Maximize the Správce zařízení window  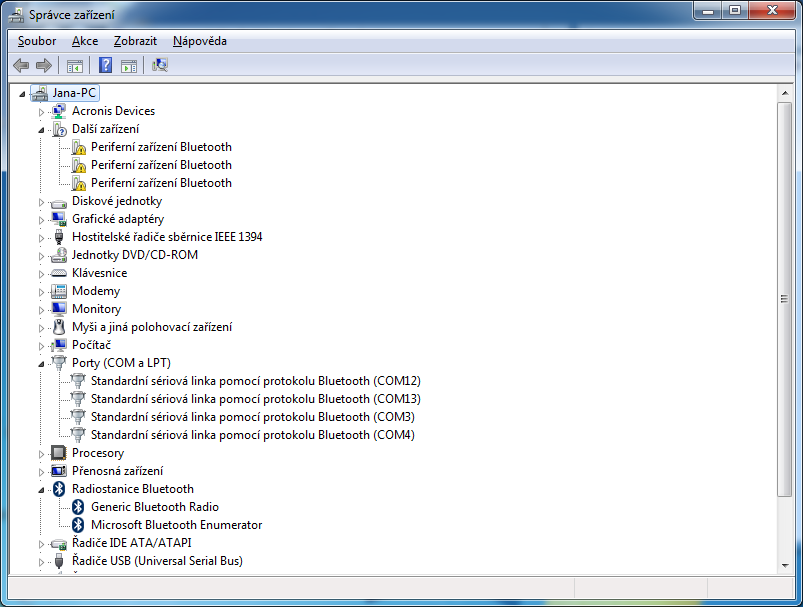click(735, 10)
